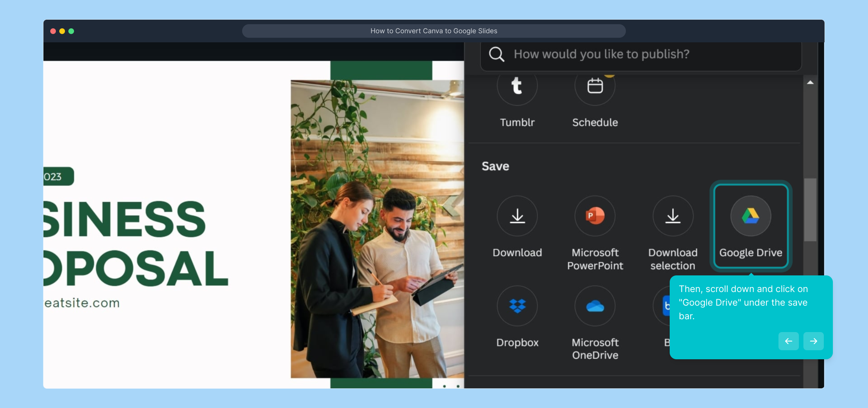This screenshot has height=408, width=868.
Task: Click the Download icon under Save
Action: 517,216
